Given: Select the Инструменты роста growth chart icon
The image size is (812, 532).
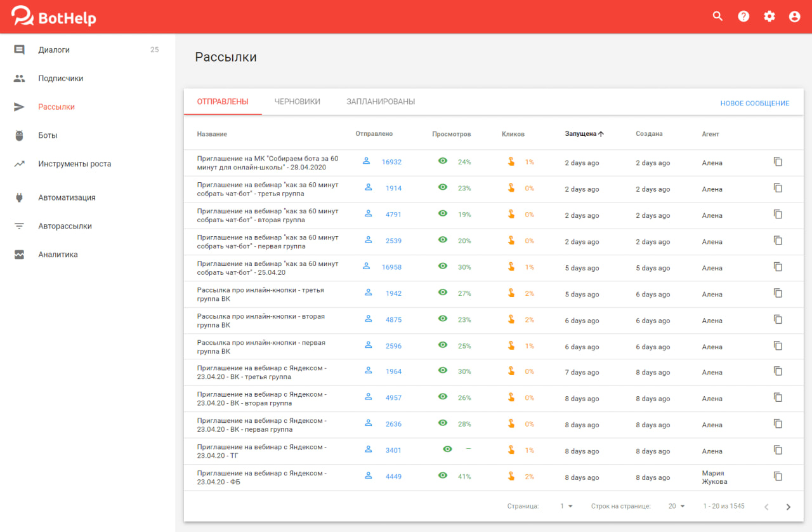Looking at the screenshot, I should (19, 163).
